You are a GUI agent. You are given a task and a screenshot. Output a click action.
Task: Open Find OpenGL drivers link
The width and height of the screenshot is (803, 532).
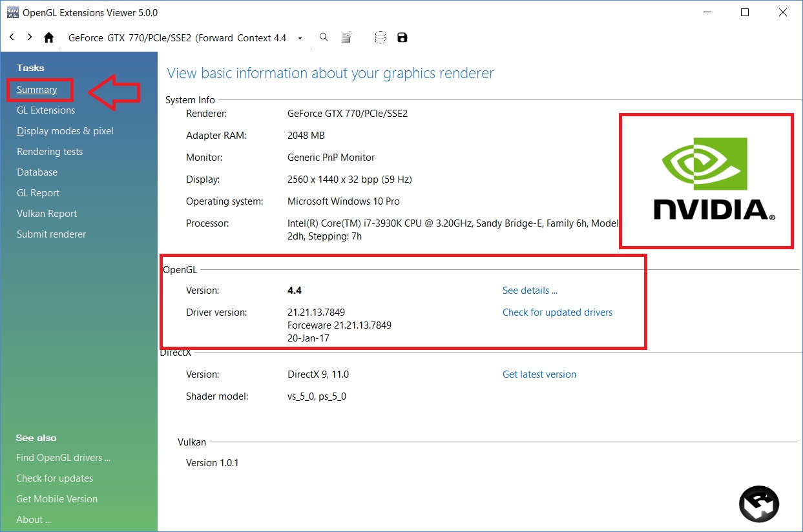[x=63, y=458]
